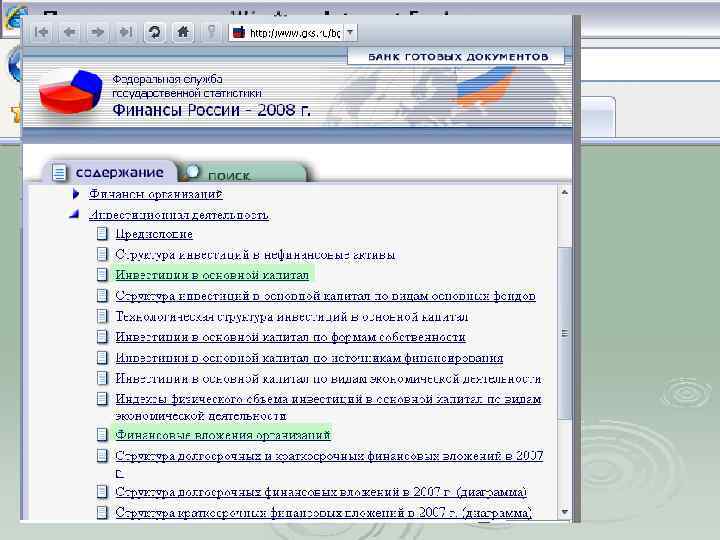Click document icon beside долгосрочных вложений диаграмма entry
The width and height of the screenshot is (720, 540).
[x=102, y=492]
